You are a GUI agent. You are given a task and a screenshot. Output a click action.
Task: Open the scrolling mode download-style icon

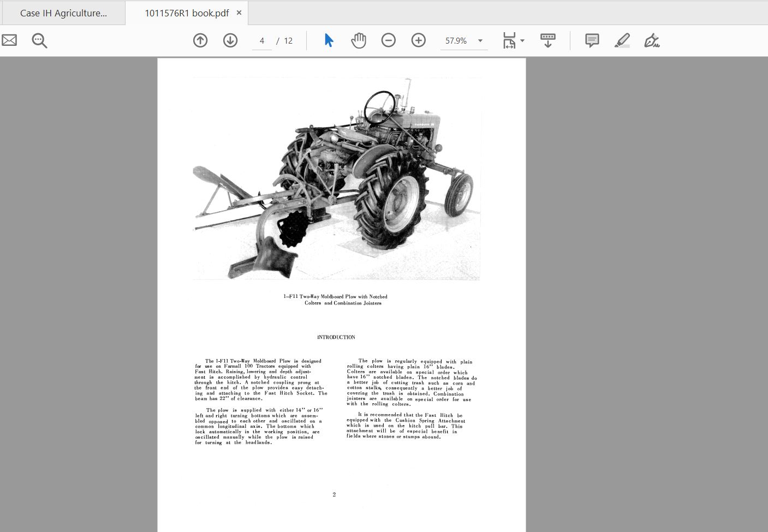coord(548,40)
